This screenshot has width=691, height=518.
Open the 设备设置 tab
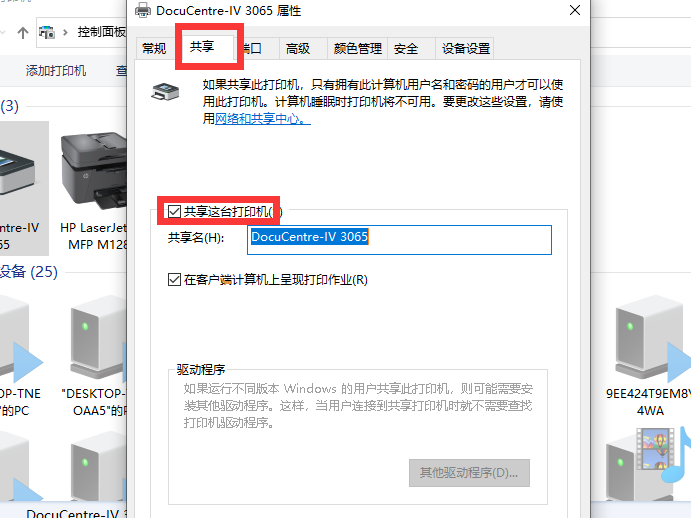466,48
